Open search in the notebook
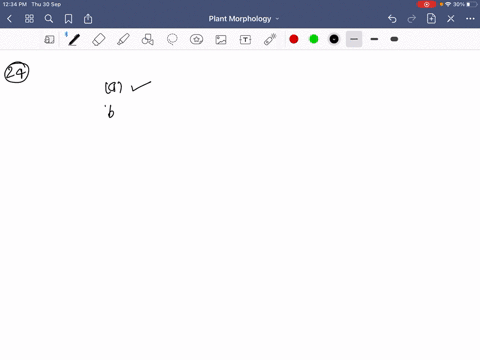The width and height of the screenshot is (480, 360). (x=49, y=19)
